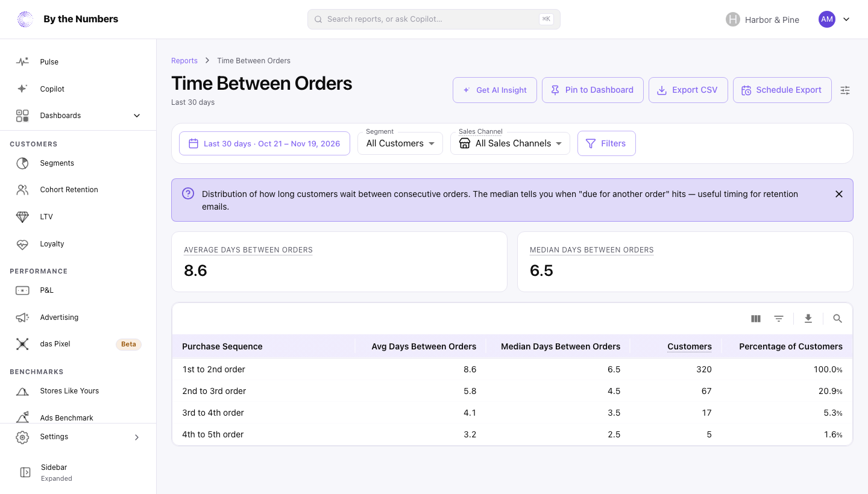Click the table columns view icon

[x=756, y=319]
